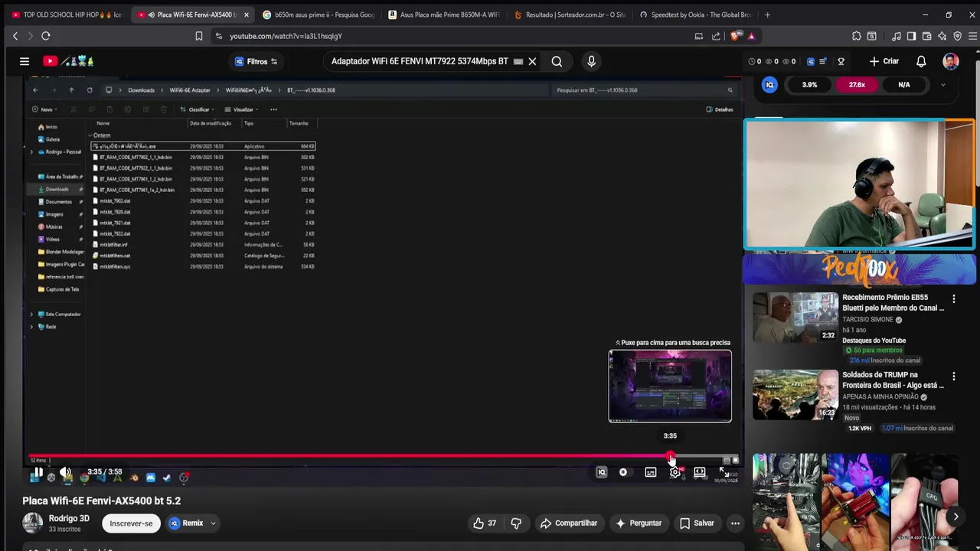Screen dimensions: 980x551
Task: Open a new browser tab
Action: pos(767,15)
